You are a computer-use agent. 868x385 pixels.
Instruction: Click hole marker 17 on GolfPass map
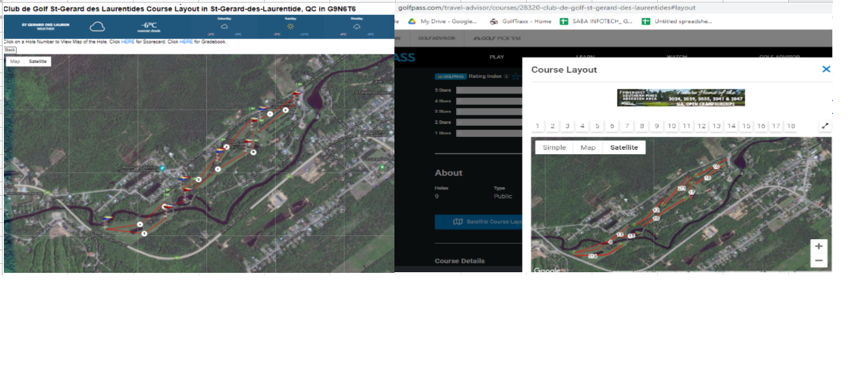(692, 192)
